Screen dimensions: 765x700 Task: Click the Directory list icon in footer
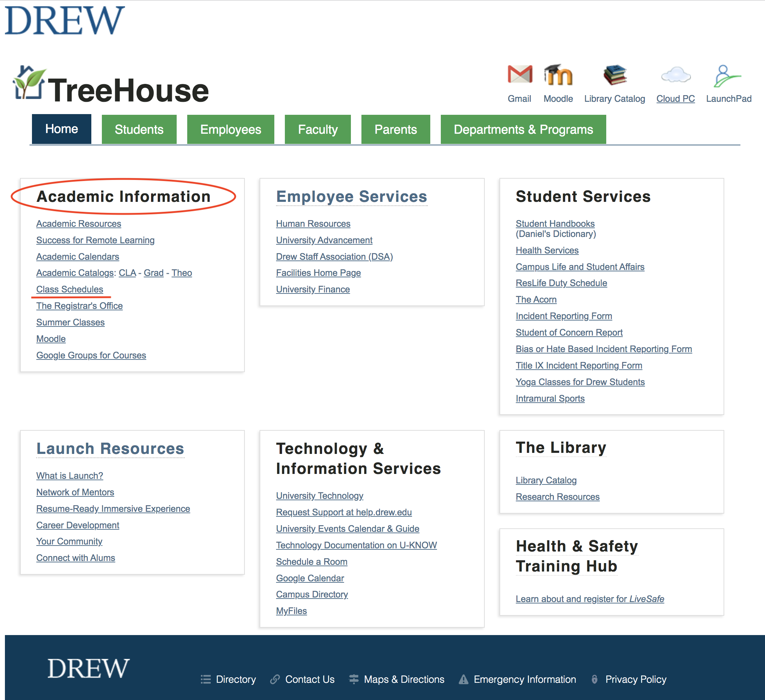206,679
